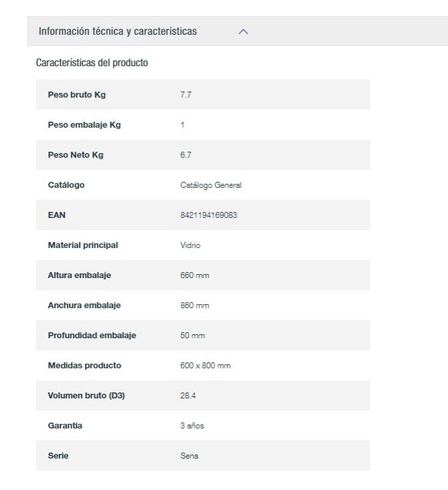Screen dimensions: 448x490
Task: Click the 'Vidrio' material value
Action: pyautogui.click(x=190, y=245)
